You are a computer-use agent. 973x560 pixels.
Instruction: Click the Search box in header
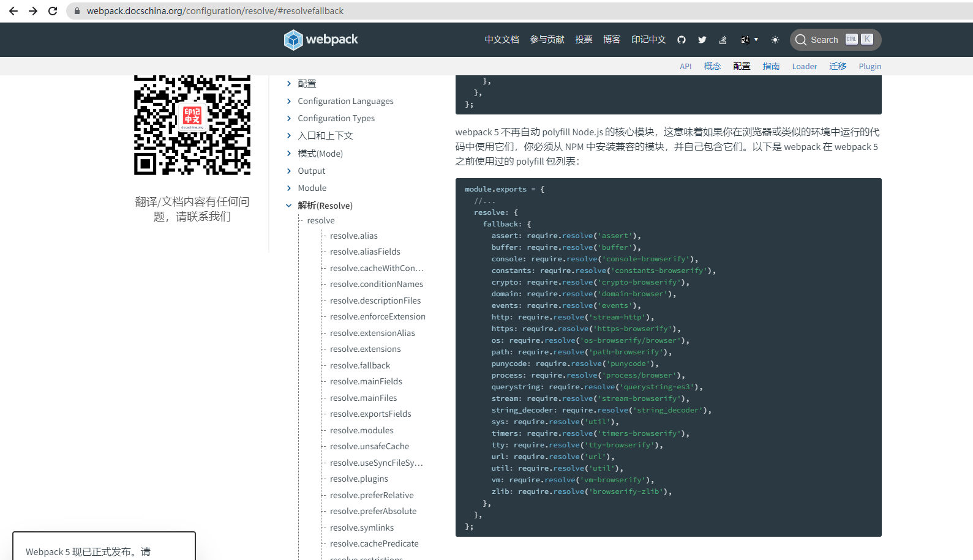click(835, 40)
